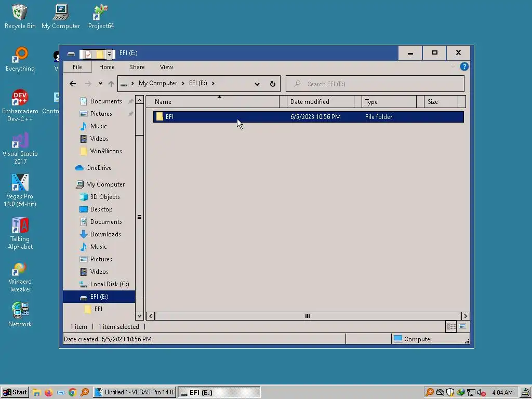Open the Customize Quick Access Toolbar dropdown
This screenshot has height=399, width=532.
[x=109, y=54]
